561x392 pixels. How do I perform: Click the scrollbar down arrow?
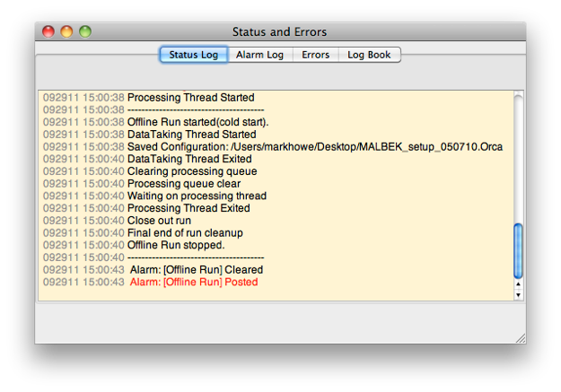pos(518,295)
